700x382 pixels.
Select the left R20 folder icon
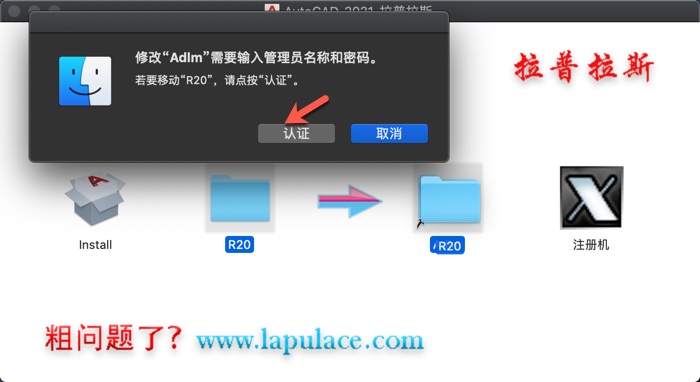(240, 198)
